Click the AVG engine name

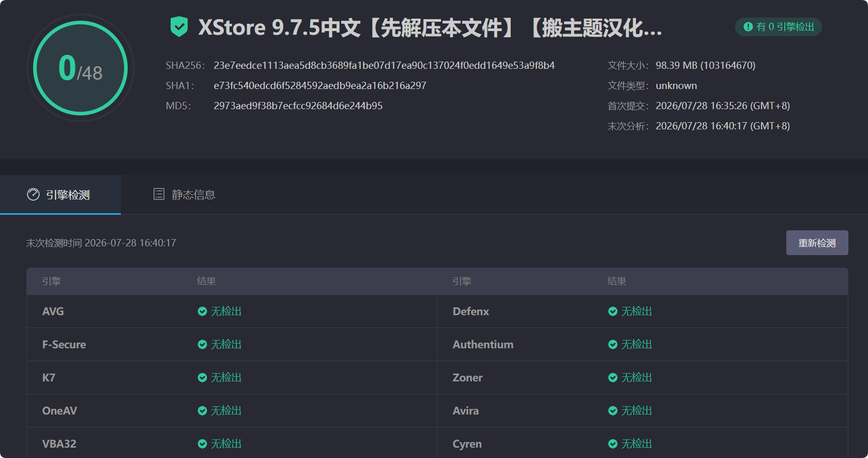[x=53, y=312]
